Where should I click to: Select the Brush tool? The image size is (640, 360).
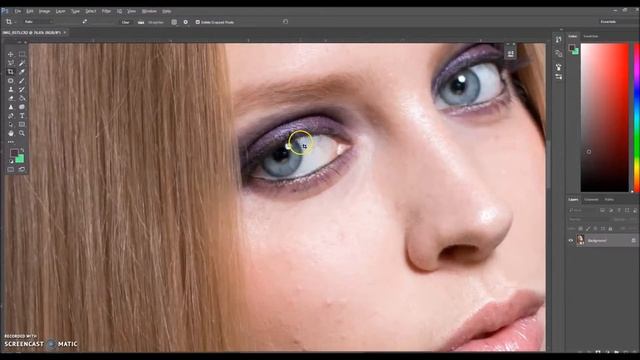(22, 81)
